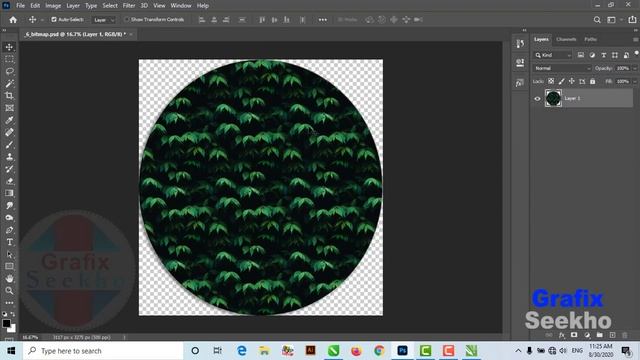Open the File menu
Image resolution: width=640 pixels, height=360 pixels.
click(20, 6)
